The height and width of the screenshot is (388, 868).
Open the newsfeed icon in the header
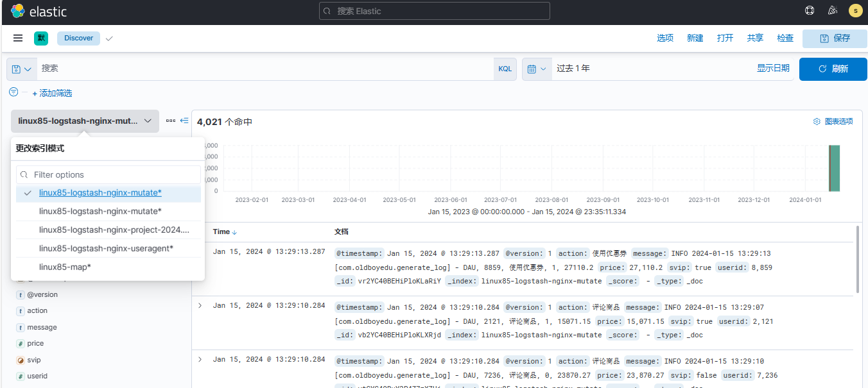[833, 11]
